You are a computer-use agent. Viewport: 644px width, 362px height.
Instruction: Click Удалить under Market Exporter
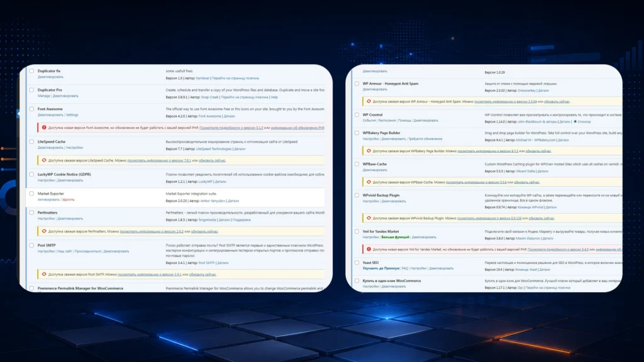[68, 199]
